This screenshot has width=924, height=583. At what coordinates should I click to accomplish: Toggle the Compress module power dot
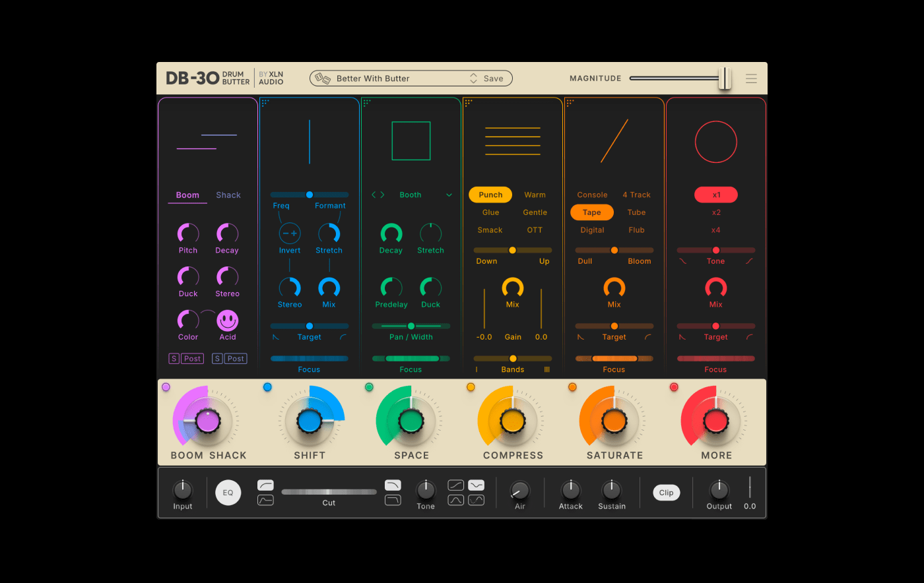point(471,387)
